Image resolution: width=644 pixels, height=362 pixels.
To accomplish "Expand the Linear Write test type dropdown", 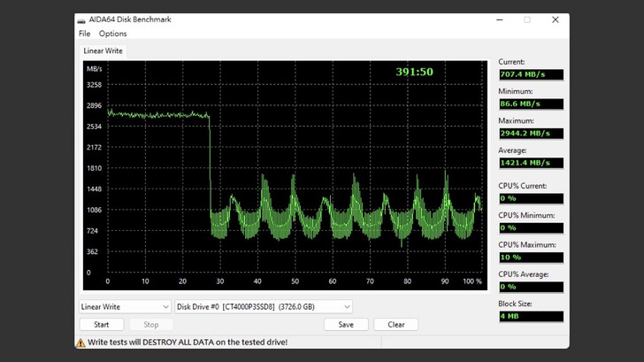I will coord(123,307).
